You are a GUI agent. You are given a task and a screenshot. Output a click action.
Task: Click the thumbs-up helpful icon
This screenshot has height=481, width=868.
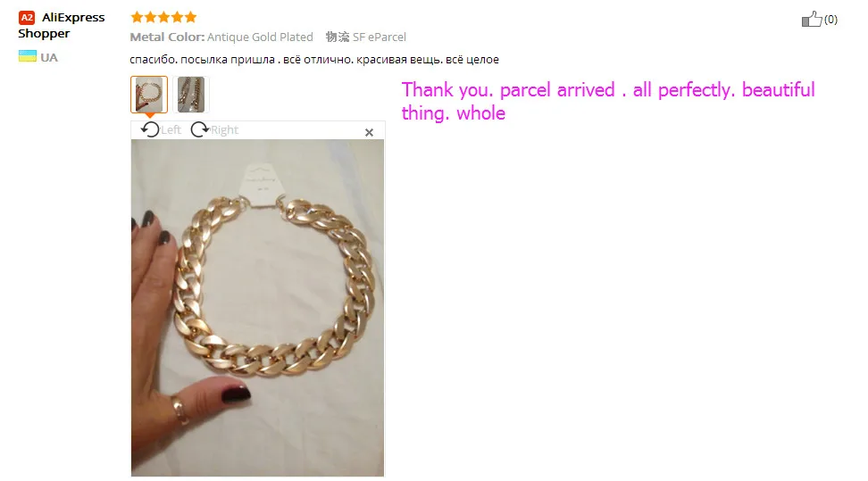tap(812, 20)
